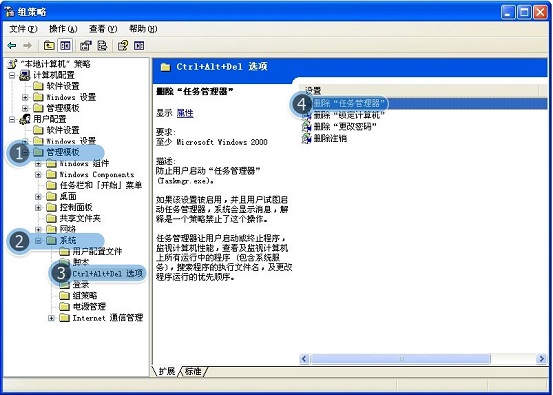553x395 pixels.
Task: Expand Windows 设置 under 计算机配置
Action: (x=25, y=97)
